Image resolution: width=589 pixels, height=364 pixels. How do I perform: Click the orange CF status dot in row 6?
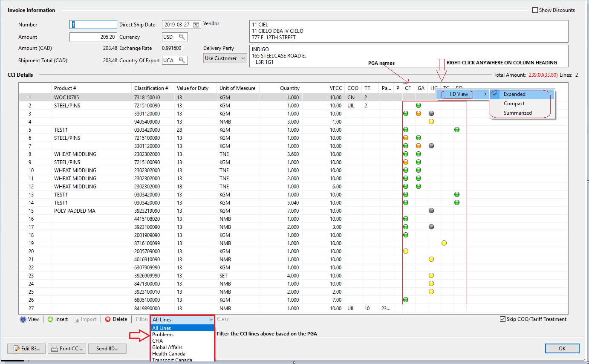[x=406, y=138]
